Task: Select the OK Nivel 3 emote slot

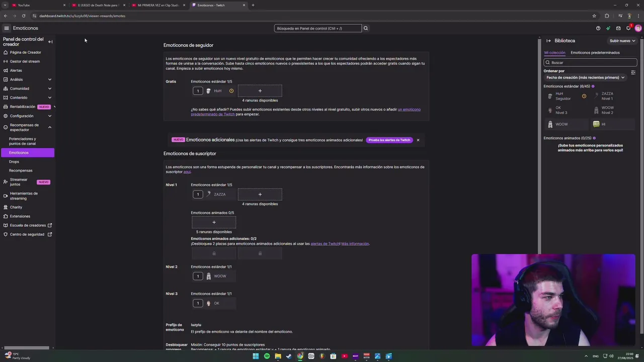Action: 214,303
